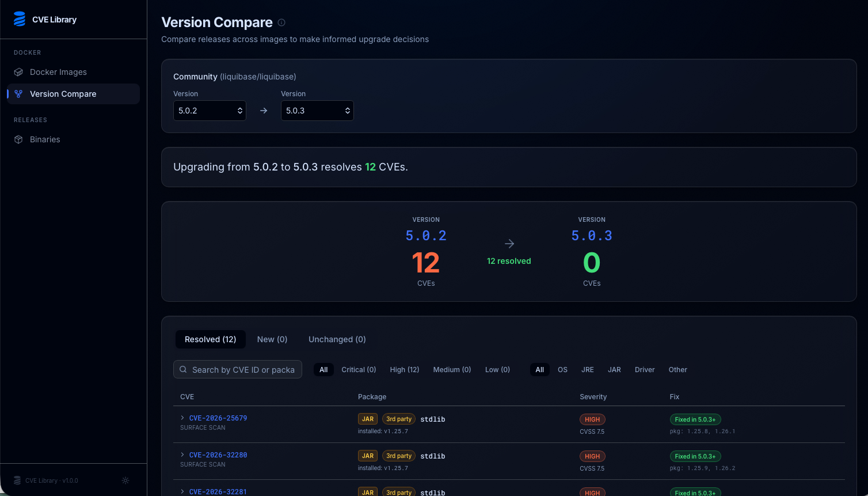Expand the CVE-2026-25679 row chevron
The image size is (868, 496).
pyautogui.click(x=182, y=418)
